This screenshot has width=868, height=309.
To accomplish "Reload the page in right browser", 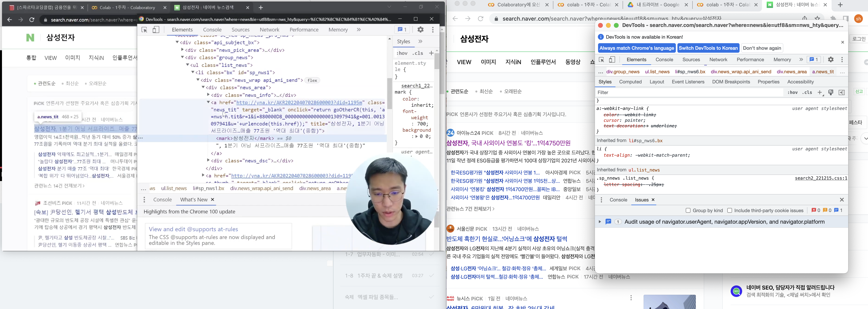I will (481, 19).
